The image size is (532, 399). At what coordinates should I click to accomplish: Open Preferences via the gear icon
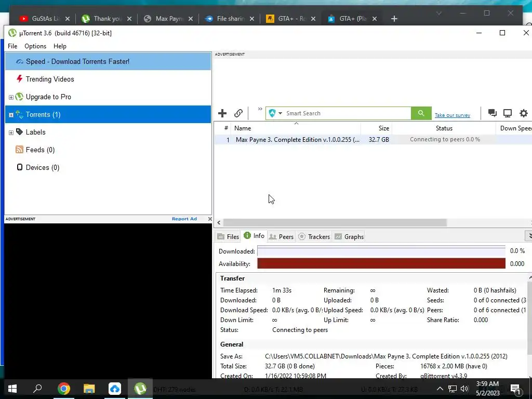click(x=524, y=113)
